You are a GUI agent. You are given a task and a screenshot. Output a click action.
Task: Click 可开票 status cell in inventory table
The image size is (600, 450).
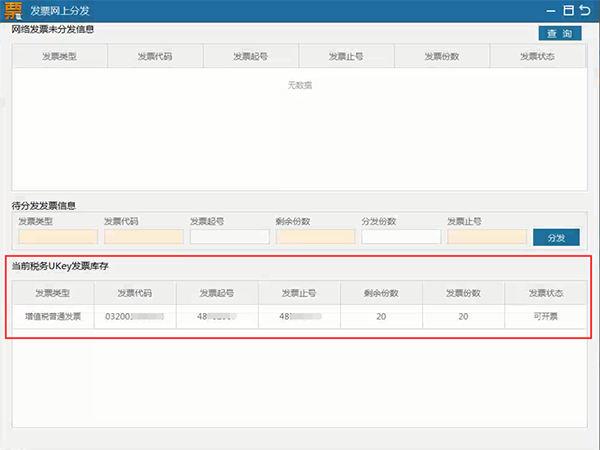[547, 316]
